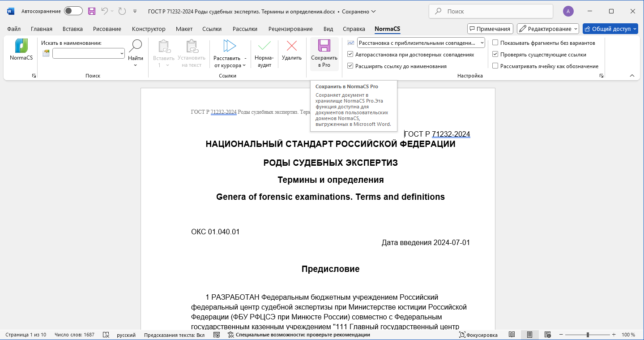The image size is (644, 340).
Task: Expand the Вставить 1 dropdown arrow
Action: (x=167, y=65)
